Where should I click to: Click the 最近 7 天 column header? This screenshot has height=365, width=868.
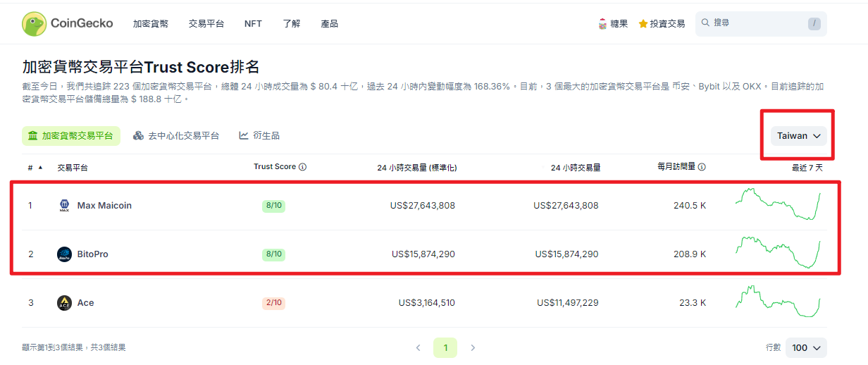807,168
